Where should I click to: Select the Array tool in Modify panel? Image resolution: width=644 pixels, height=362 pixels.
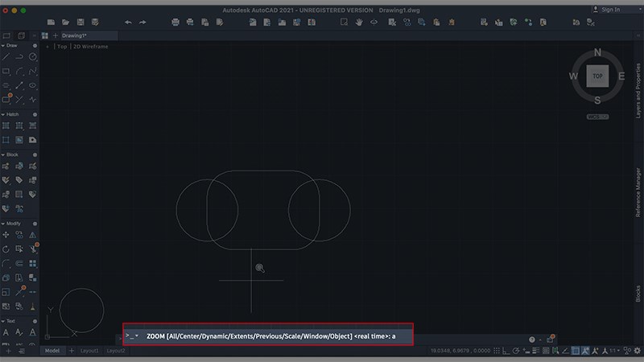pos(33,264)
